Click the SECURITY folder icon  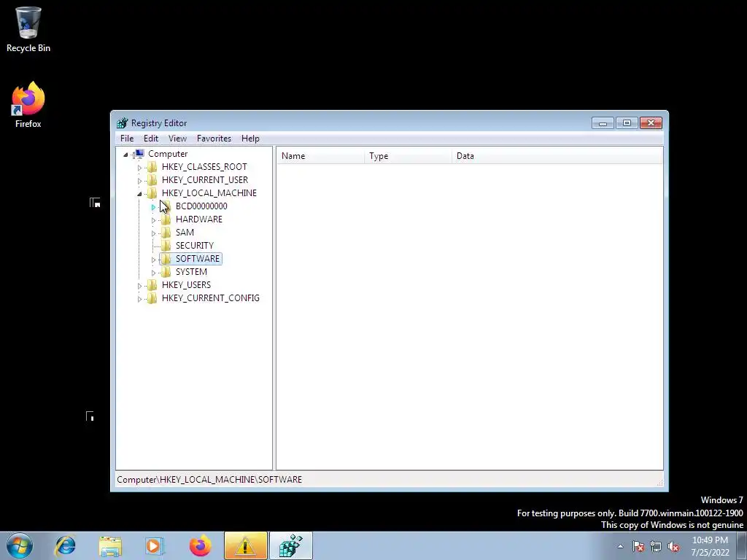(x=166, y=245)
